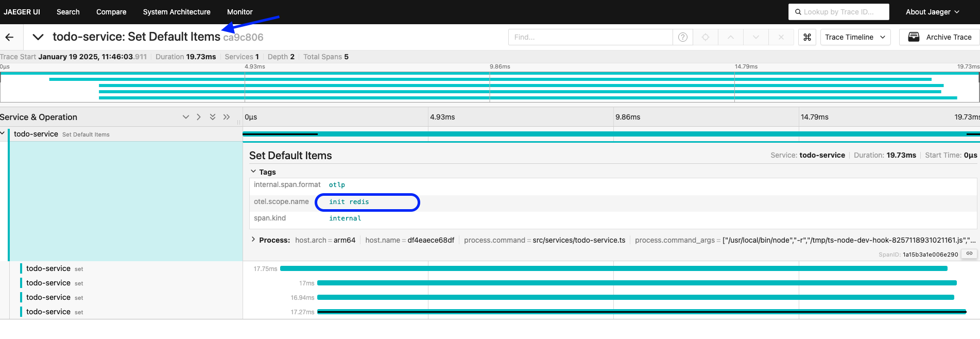This screenshot has width=980, height=339.
Task: Copy span deep link icon
Action: click(x=969, y=253)
